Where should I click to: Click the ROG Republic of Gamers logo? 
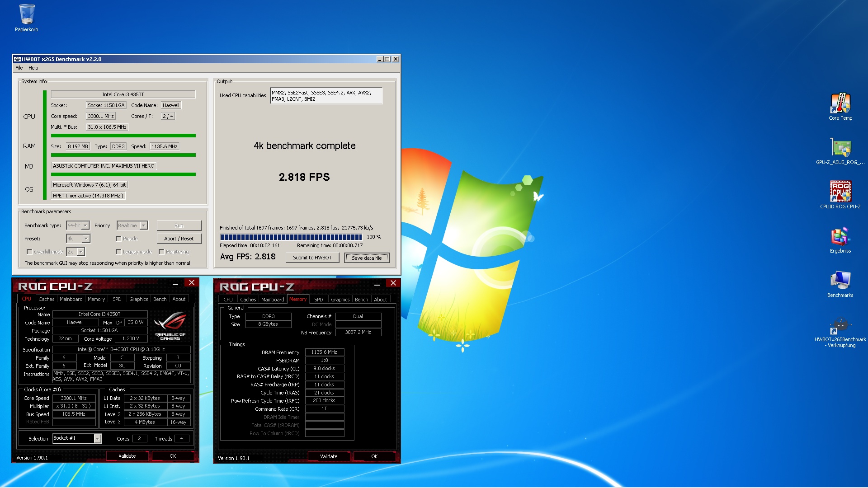point(170,326)
